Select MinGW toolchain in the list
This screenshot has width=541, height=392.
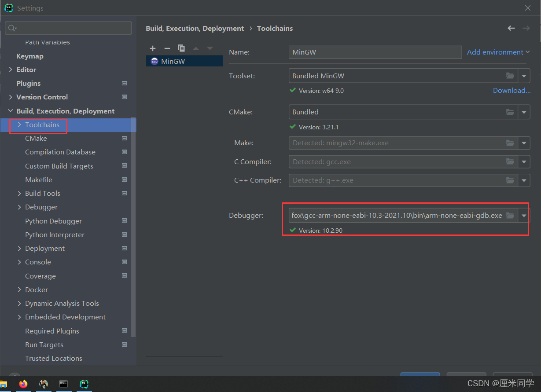click(x=173, y=62)
